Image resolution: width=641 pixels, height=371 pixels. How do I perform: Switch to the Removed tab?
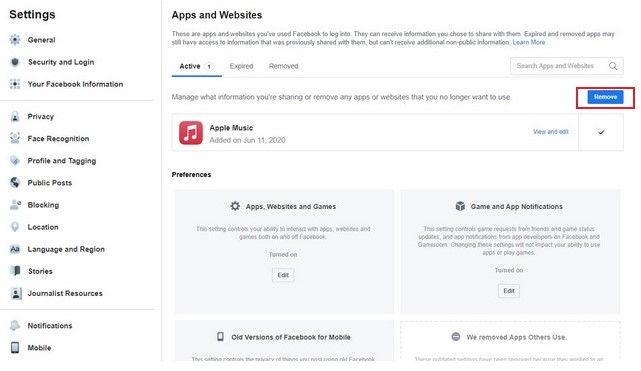tap(283, 66)
